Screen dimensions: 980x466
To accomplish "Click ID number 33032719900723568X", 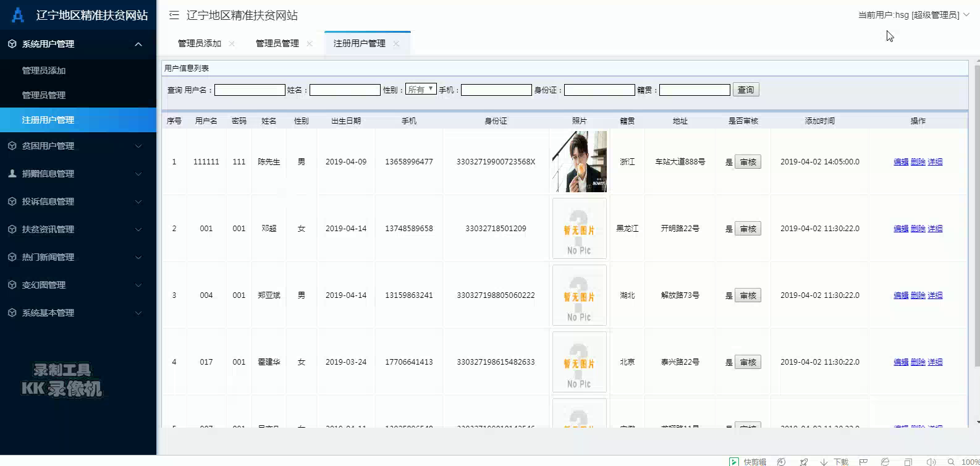I will tap(496, 162).
